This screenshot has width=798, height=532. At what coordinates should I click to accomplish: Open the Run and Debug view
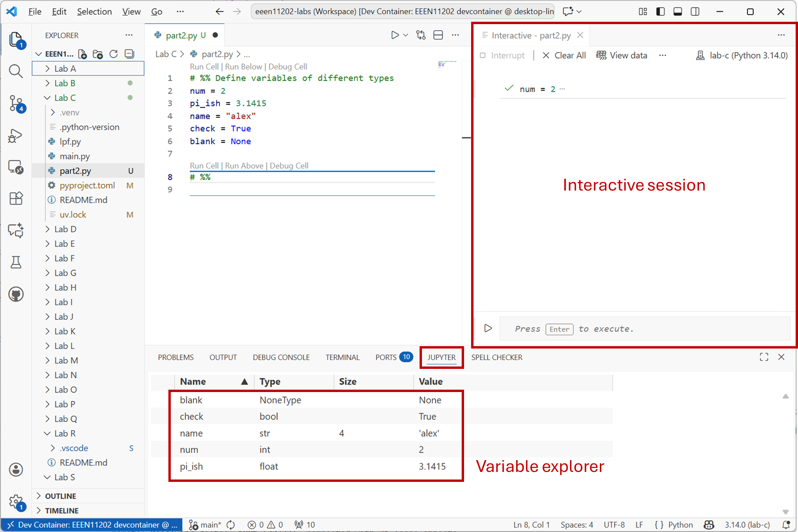[16, 136]
